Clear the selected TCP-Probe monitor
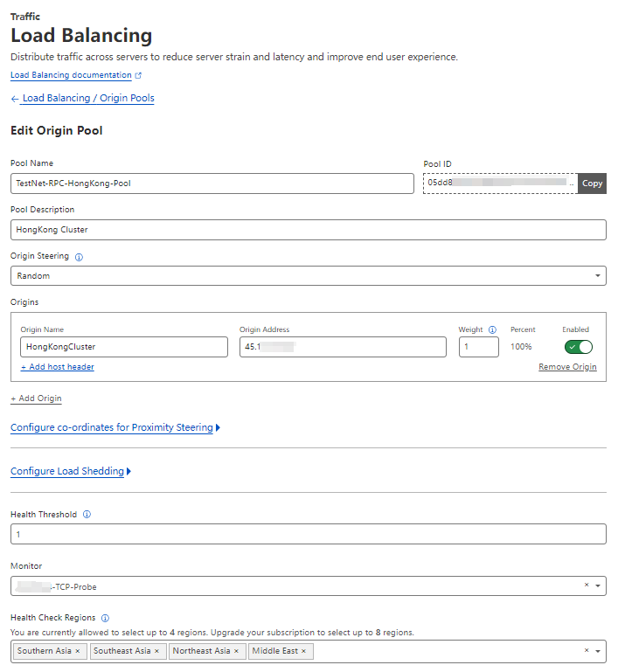This screenshot has width=618, height=672. pyautogui.click(x=587, y=585)
